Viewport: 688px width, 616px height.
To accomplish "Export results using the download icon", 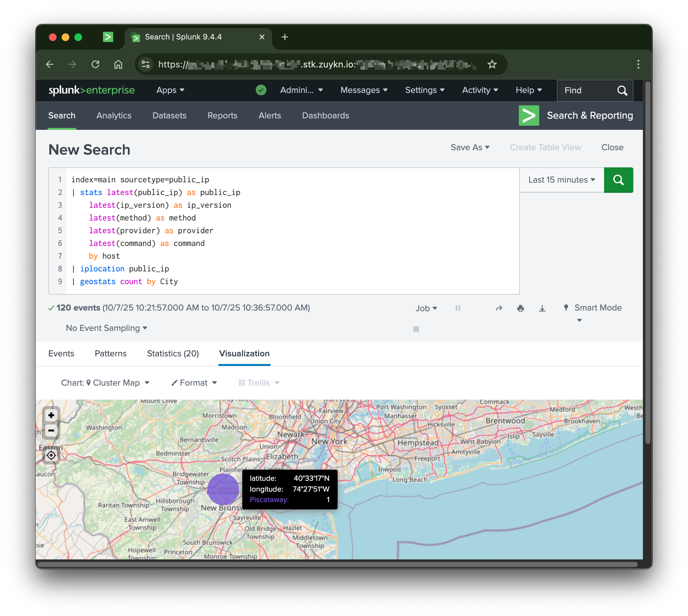I will click(542, 308).
